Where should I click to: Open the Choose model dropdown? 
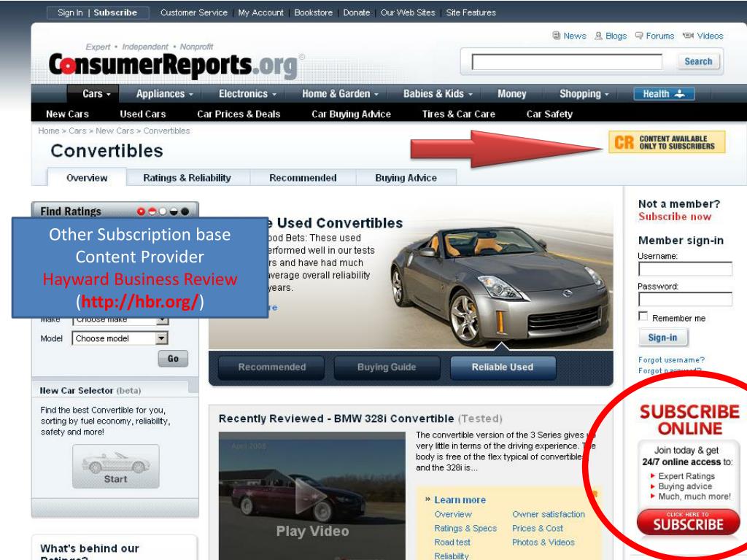coord(120,338)
